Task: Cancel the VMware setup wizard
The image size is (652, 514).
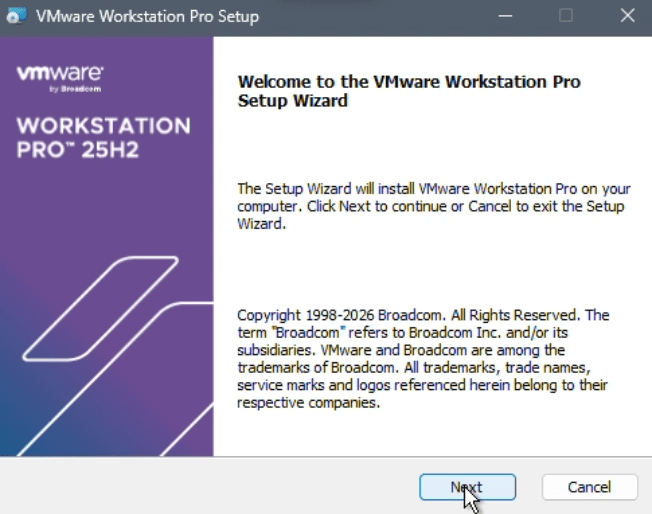Action: pyautogui.click(x=590, y=487)
